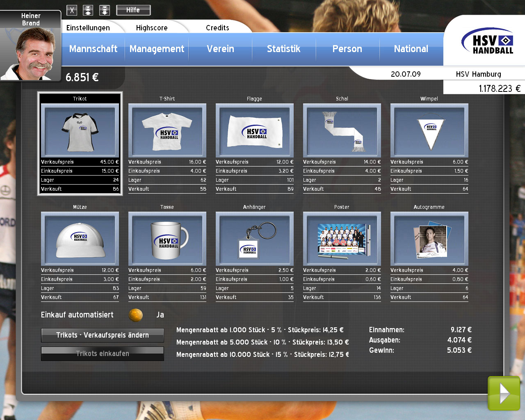Open the Einstellungen tab

(88, 28)
